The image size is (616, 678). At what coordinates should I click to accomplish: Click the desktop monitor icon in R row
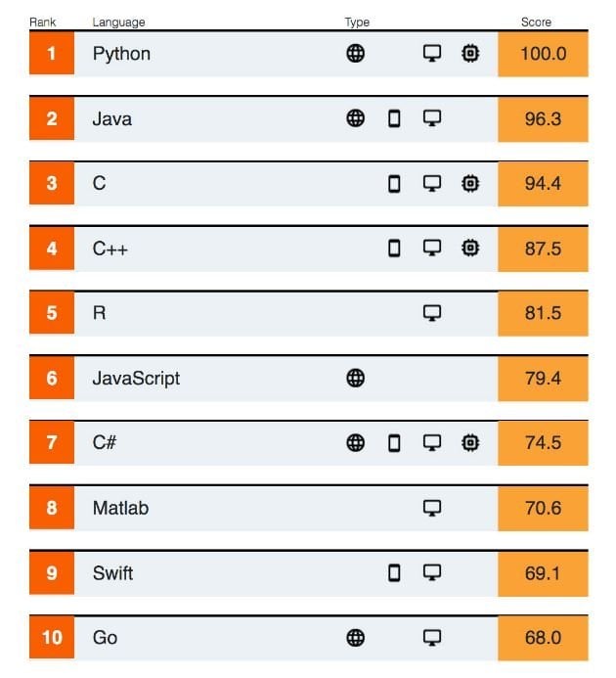point(432,313)
